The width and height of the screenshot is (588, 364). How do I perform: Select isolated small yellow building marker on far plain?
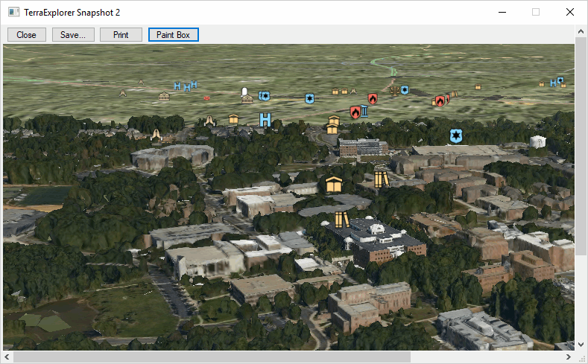[478, 87]
